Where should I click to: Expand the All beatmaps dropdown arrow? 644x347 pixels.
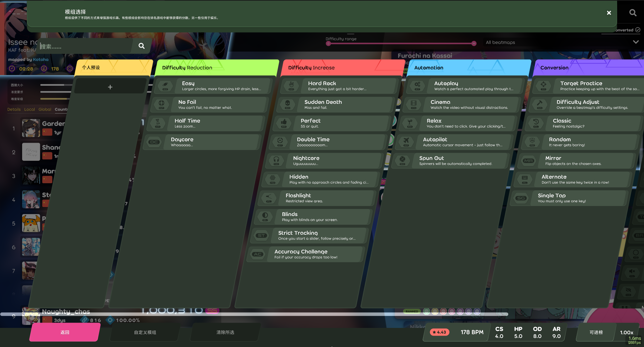click(636, 42)
